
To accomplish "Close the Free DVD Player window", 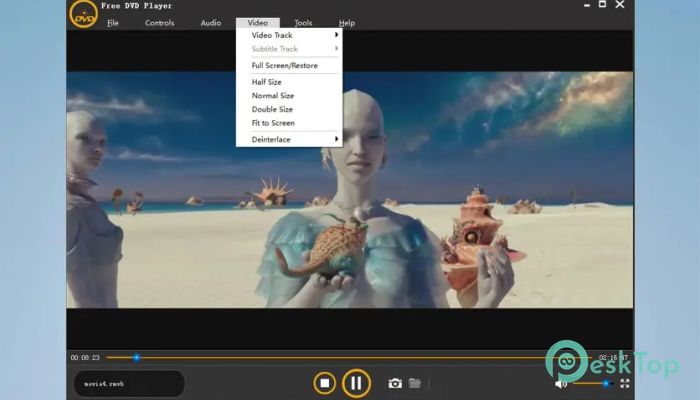I will pyautogui.click(x=620, y=4).
